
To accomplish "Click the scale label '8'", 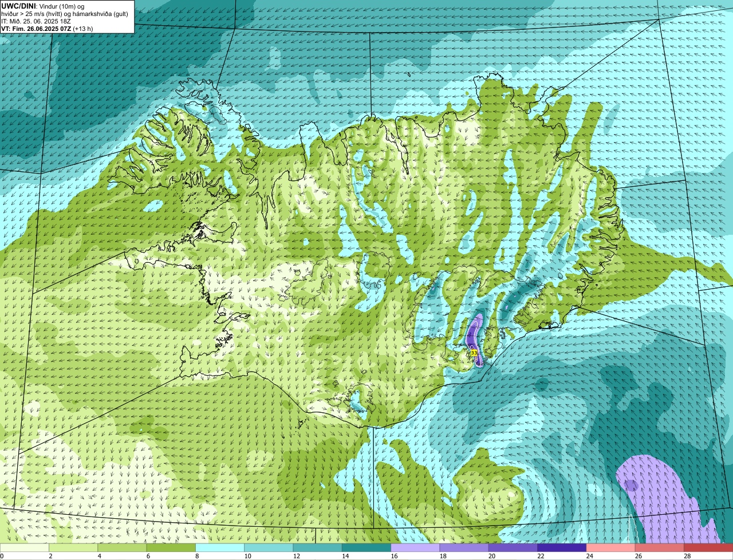I will tap(197, 556).
